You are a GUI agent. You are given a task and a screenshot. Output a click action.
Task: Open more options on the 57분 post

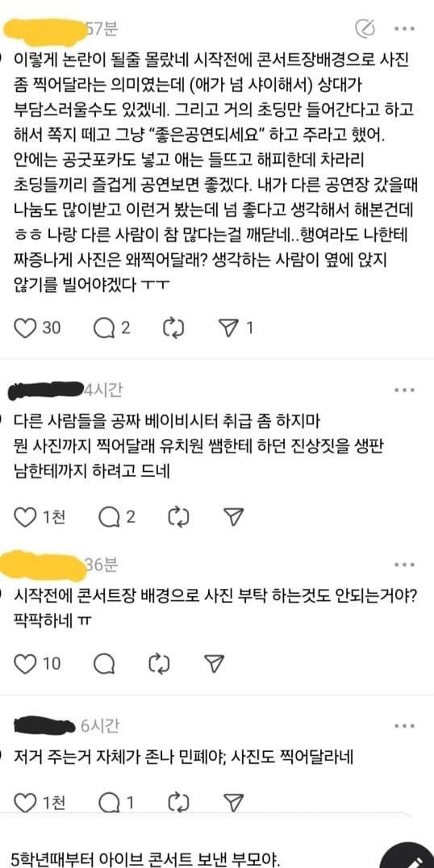405,27
